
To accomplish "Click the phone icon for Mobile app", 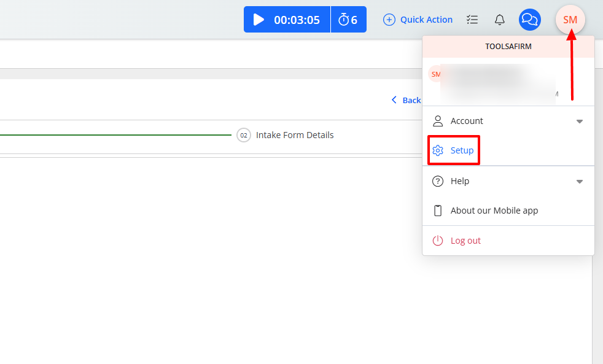I will point(438,211).
